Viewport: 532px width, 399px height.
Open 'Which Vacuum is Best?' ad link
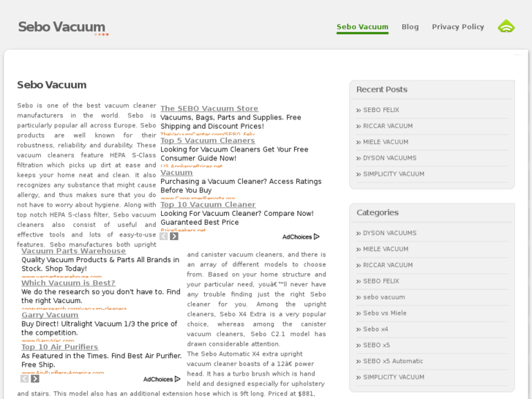point(68,283)
